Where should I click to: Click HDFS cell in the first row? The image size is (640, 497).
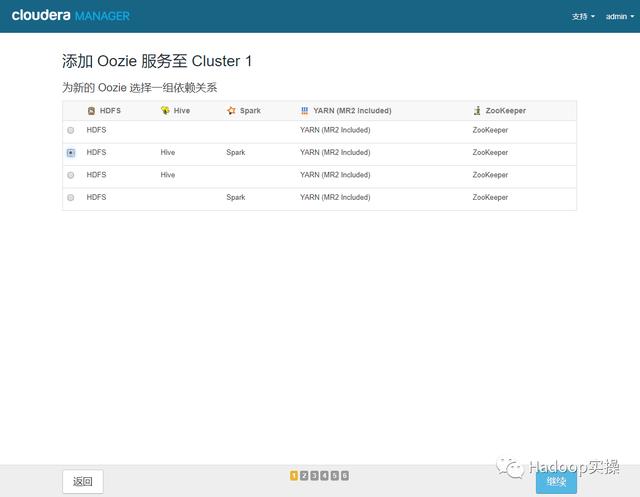click(96, 130)
